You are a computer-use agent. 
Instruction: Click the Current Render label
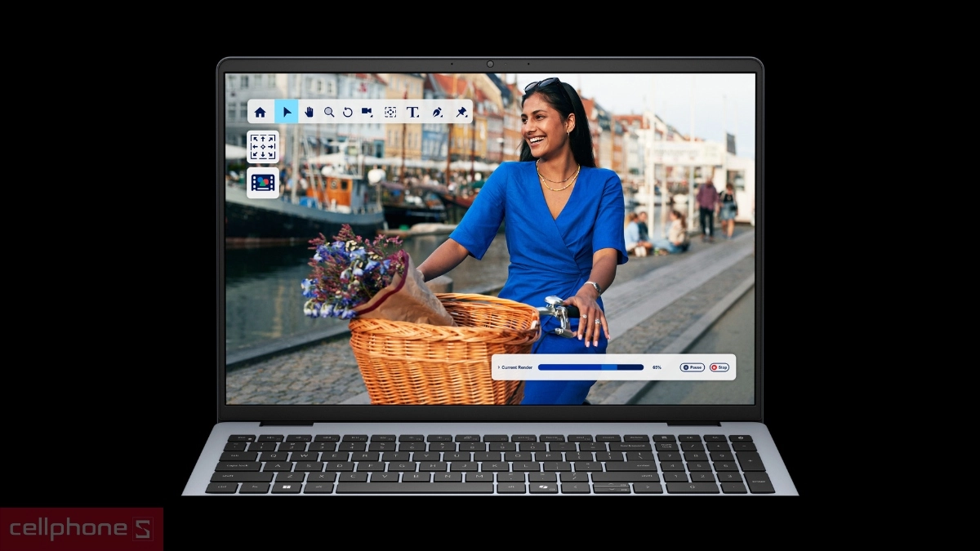point(516,367)
